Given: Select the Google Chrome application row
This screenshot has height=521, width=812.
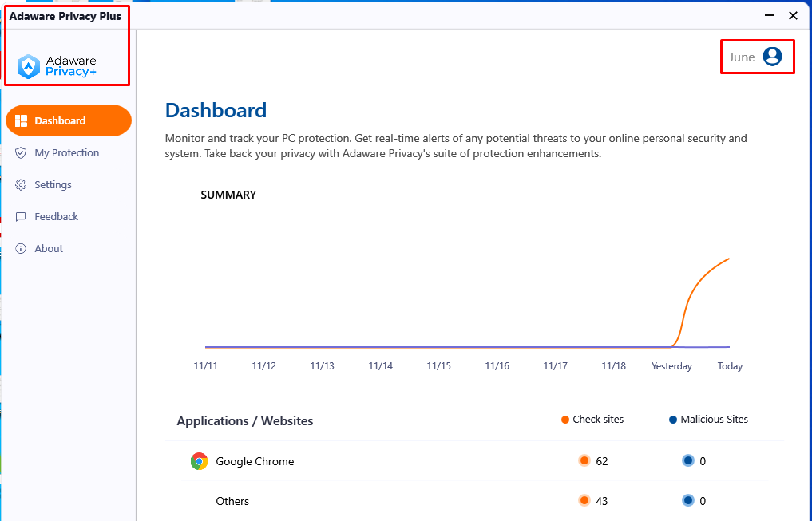Looking at the screenshot, I should pyautogui.click(x=474, y=461).
